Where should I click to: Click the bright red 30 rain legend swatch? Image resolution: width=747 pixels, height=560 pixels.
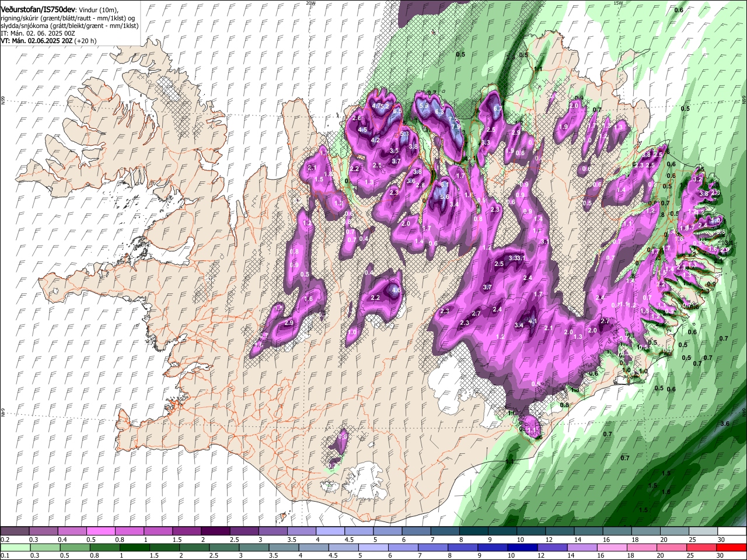[731, 547]
